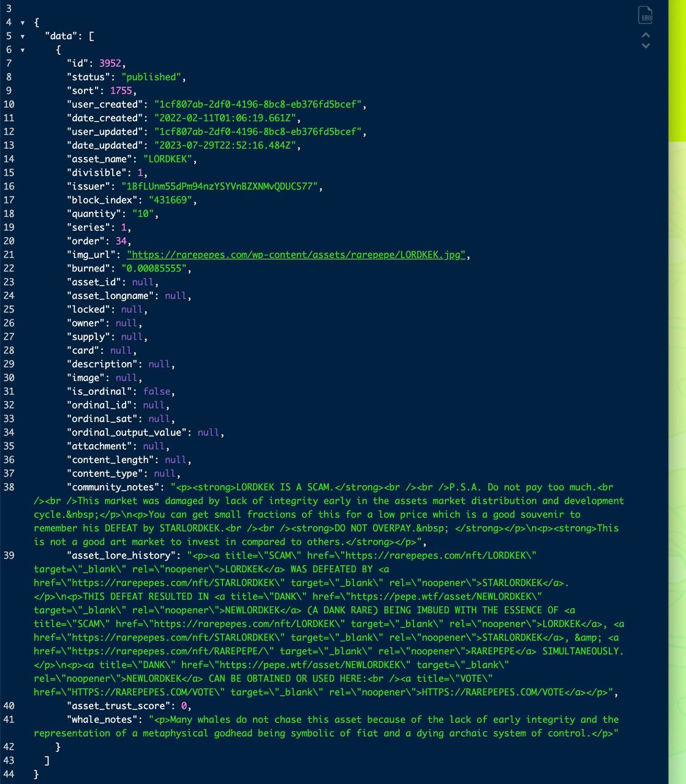Click the "ordinal_output_value" key
The width and height of the screenshot is (686, 784).
pyautogui.click(x=127, y=432)
